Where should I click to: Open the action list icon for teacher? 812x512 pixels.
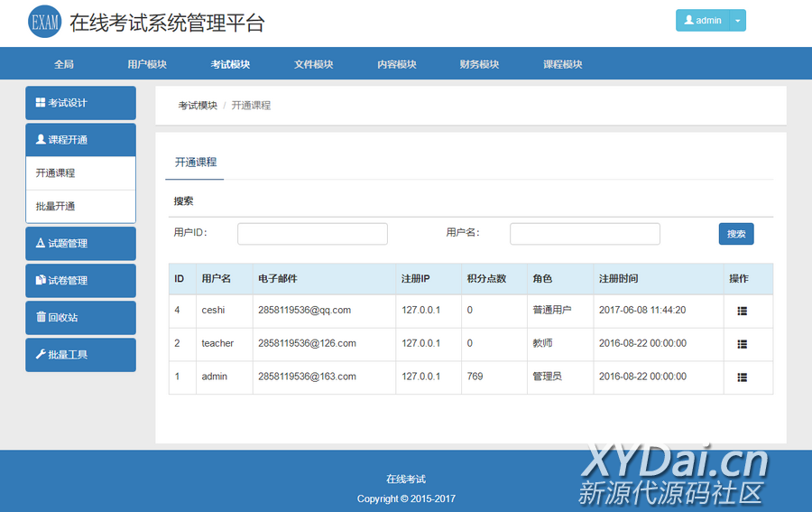point(742,344)
